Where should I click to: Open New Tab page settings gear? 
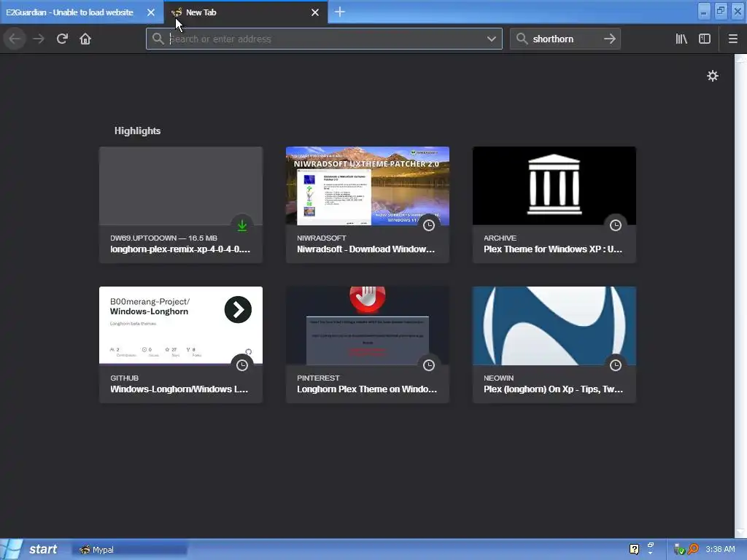coord(712,76)
